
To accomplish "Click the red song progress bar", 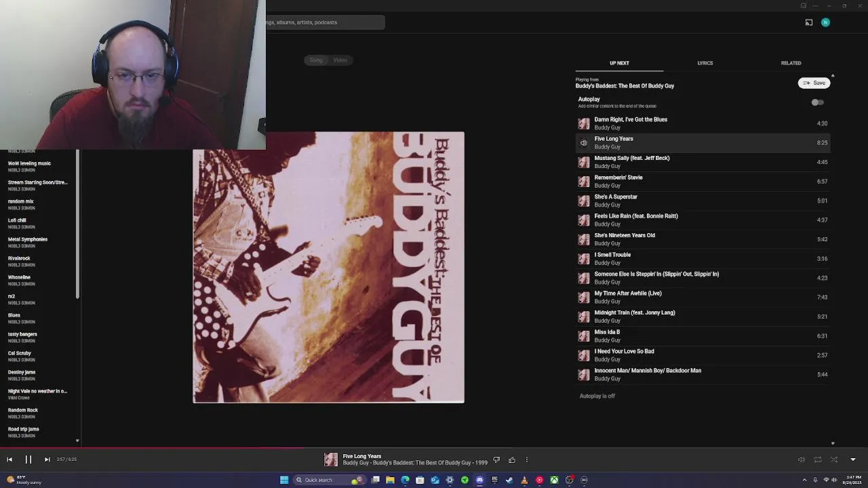I will point(153,448).
